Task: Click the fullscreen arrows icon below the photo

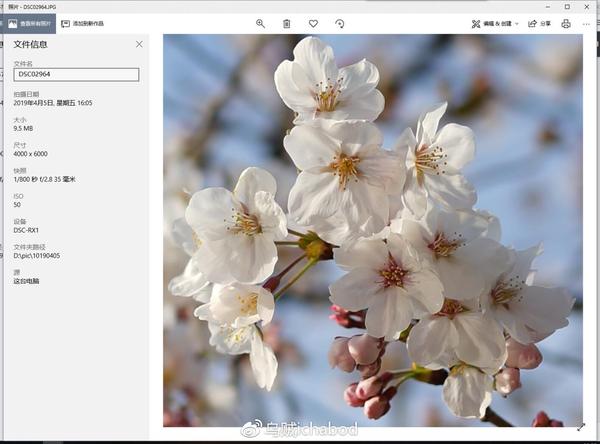Action: (x=581, y=427)
